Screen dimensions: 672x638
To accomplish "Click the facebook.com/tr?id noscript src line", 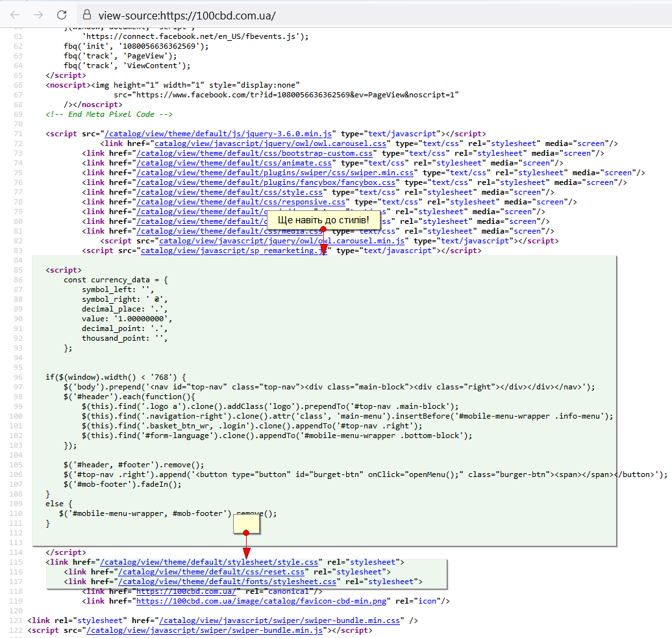I will click(x=286, y=95).
